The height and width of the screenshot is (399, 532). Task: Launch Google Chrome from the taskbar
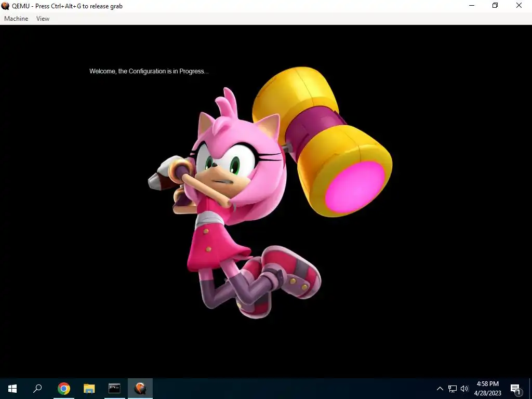click(x=64, y=389)
